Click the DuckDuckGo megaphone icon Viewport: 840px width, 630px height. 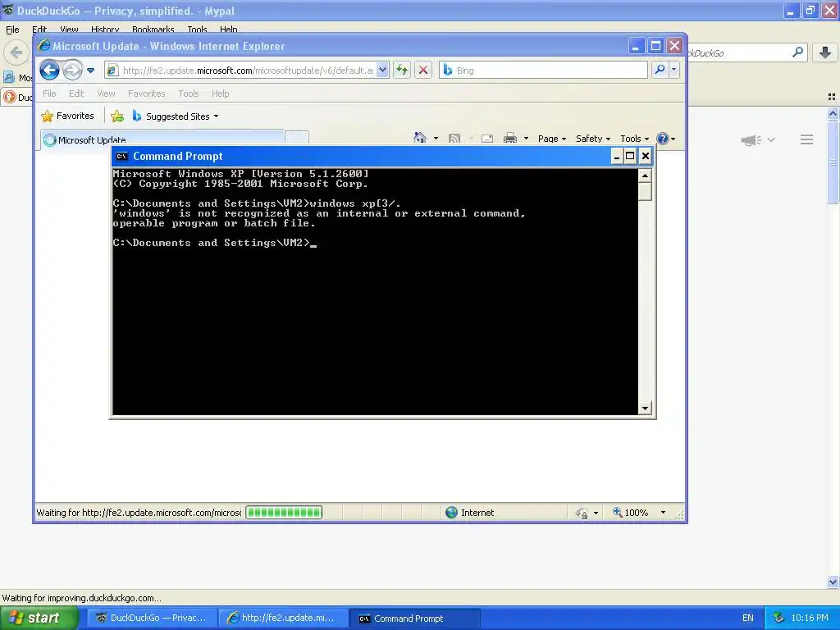pyautogui.click(x=751, y=139)
